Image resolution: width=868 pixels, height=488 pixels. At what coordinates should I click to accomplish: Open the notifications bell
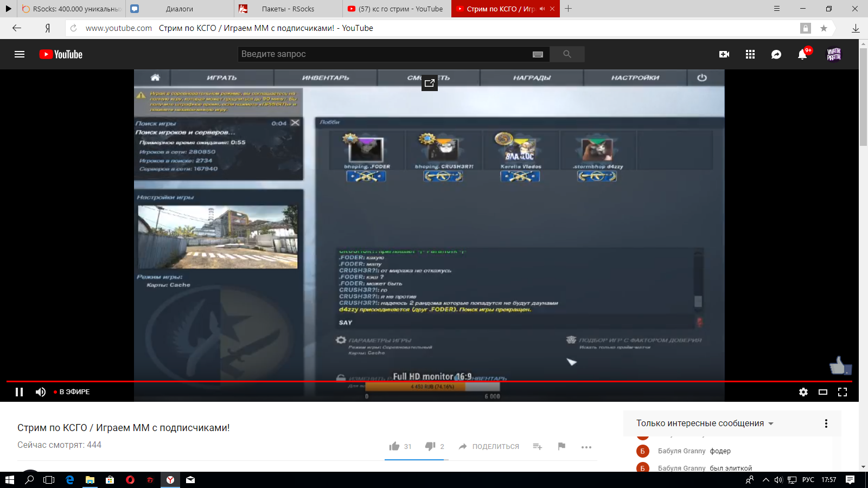[802, 54]
